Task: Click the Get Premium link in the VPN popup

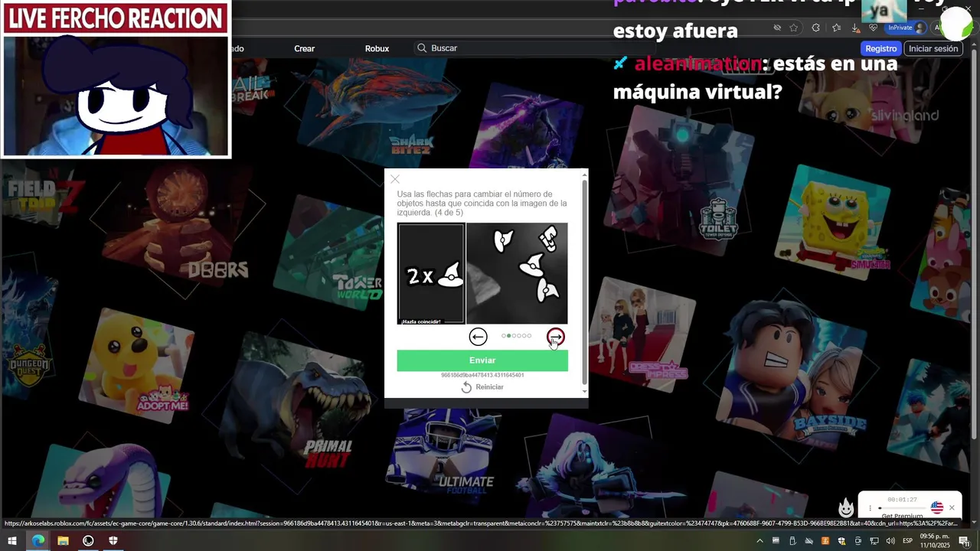Action: tap(903, 516)
